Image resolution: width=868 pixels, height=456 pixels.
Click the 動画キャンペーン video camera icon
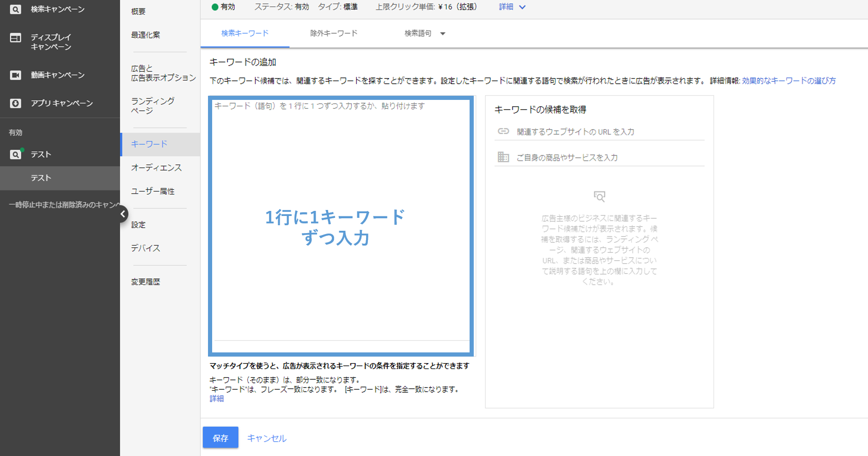[16, 75]
